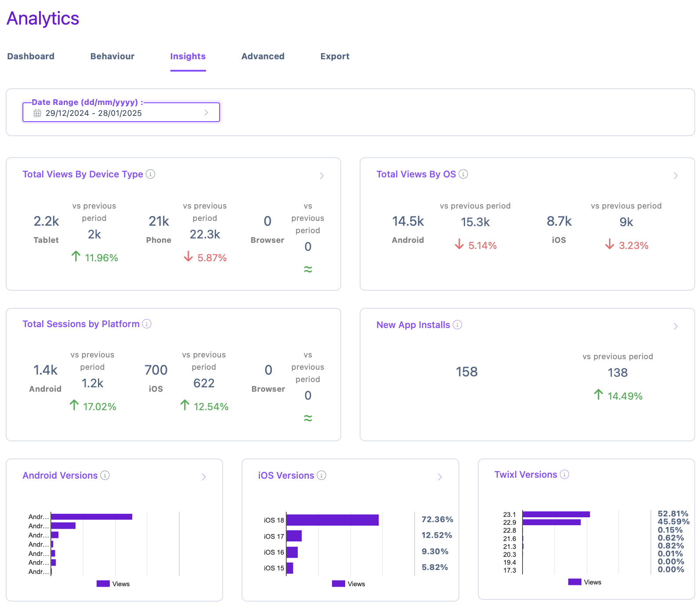
Task: Click info icon next to Total Views By Device Type
Action: (150, 174)
